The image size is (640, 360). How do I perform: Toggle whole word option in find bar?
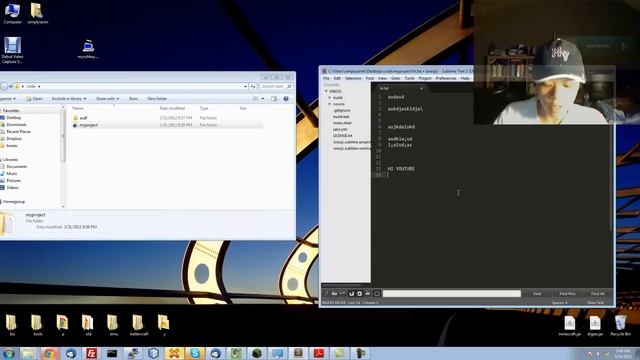click(x=342, y=293)
